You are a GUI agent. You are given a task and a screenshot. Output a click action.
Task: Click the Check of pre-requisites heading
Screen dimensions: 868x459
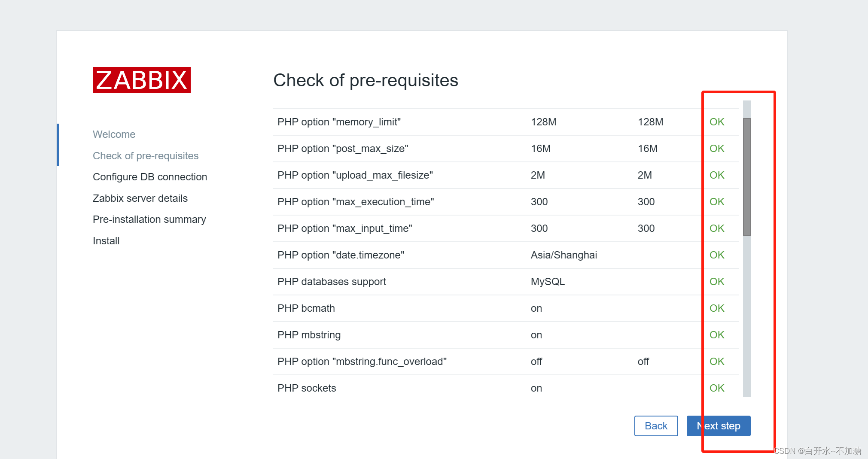pyautogui.click(x=365, y=80)
